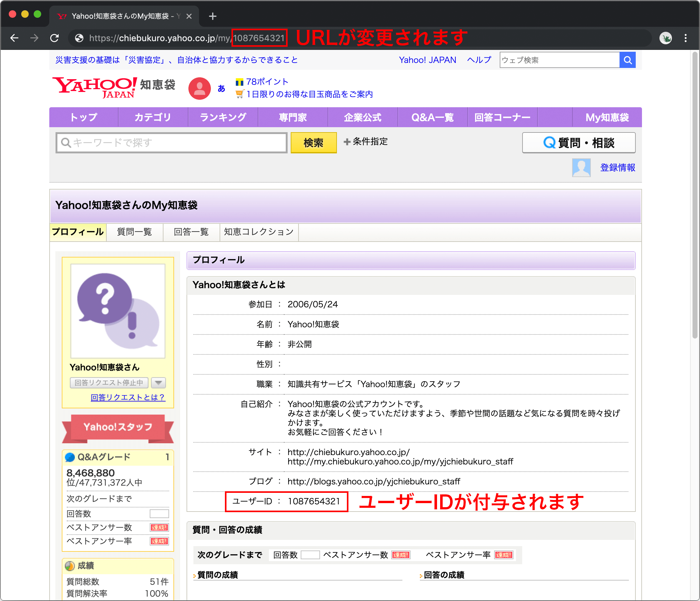
Task: Click the Yahoo!スタッフ ribbon badge
Action: [x=118, y=429]
